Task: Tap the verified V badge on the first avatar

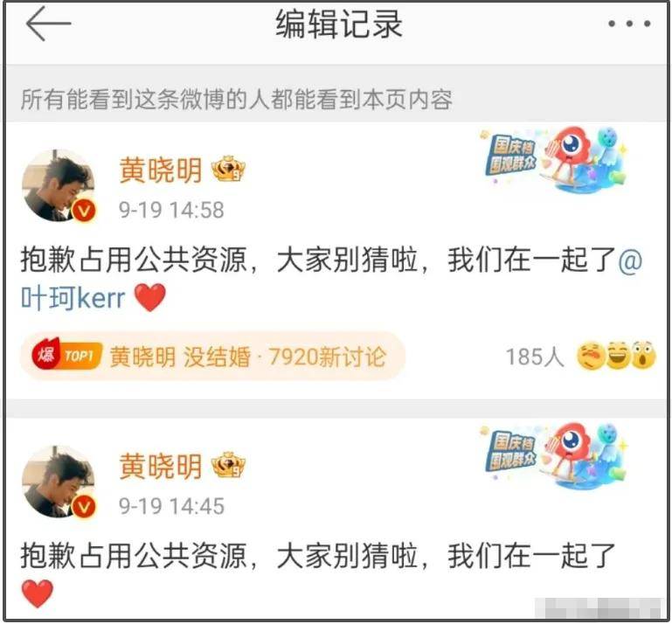Action: pyautogui.click(x=84, y=211)
